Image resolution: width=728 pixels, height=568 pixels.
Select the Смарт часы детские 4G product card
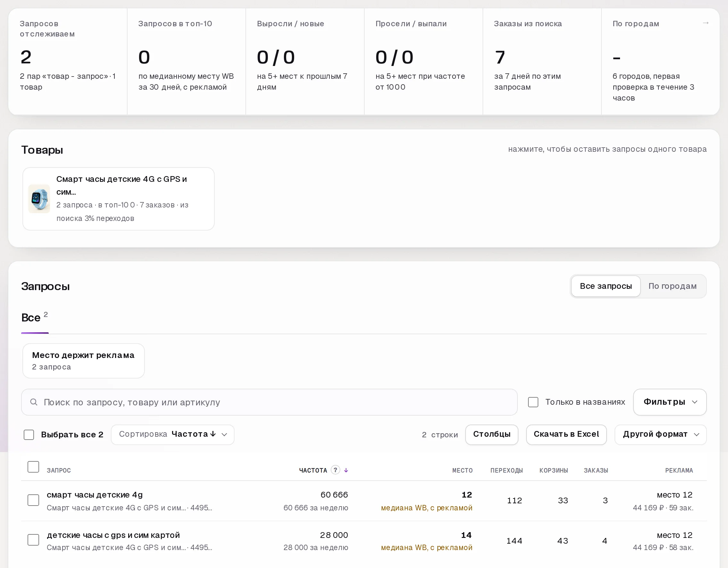118,199
